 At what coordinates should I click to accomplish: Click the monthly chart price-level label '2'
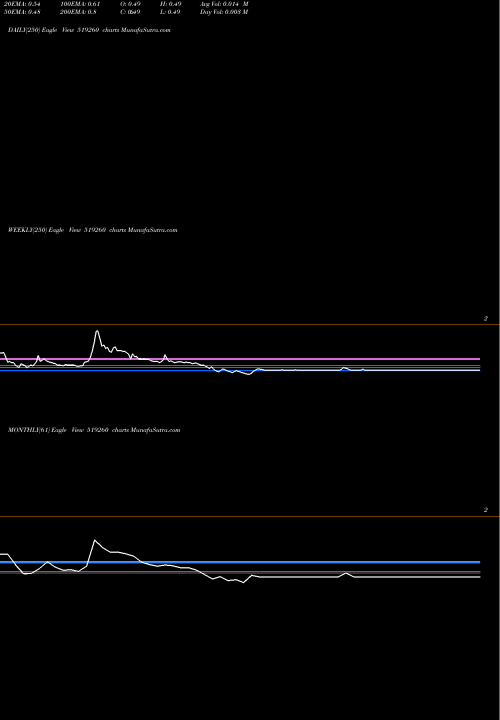[x=486, y=510]
